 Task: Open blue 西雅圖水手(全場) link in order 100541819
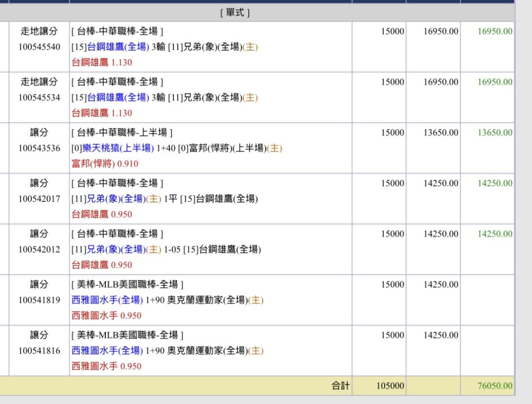(107, 300)
